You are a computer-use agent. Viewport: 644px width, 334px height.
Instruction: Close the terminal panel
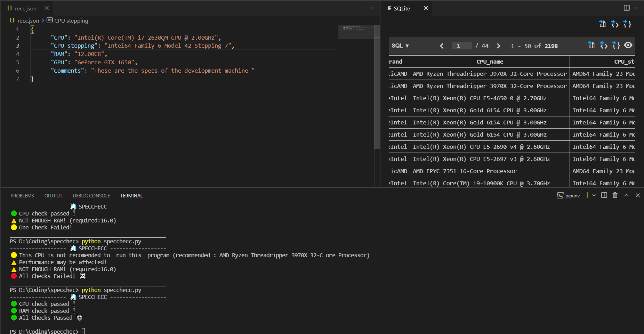pyautogui.click(x=638, y=195)
